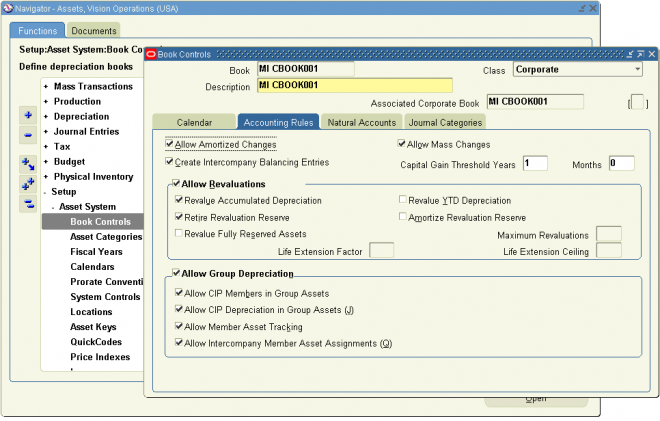Minimize the Book Controls window
Viewport: 660px width, 421px height.
click(630, 54)
